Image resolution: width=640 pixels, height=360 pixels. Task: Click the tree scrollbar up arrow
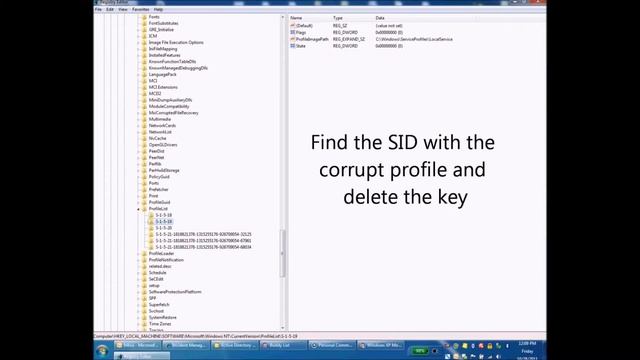[282, 17]
